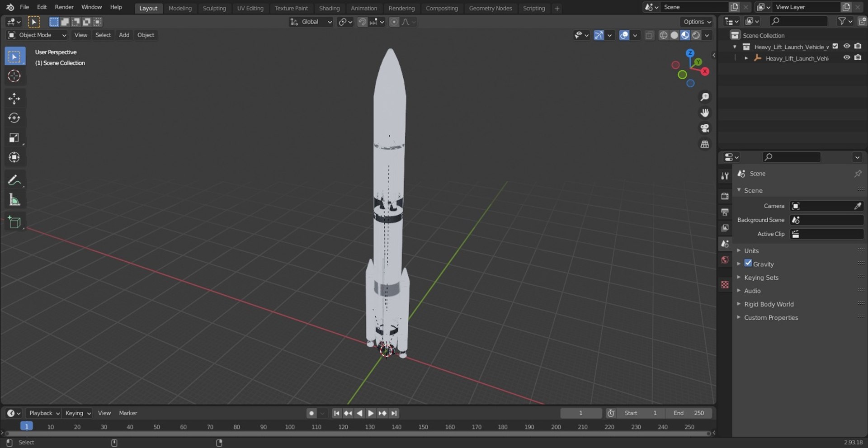Switch to the Modeling workspace tab
This screenshot has width=868, height=448.
point(180,8)
